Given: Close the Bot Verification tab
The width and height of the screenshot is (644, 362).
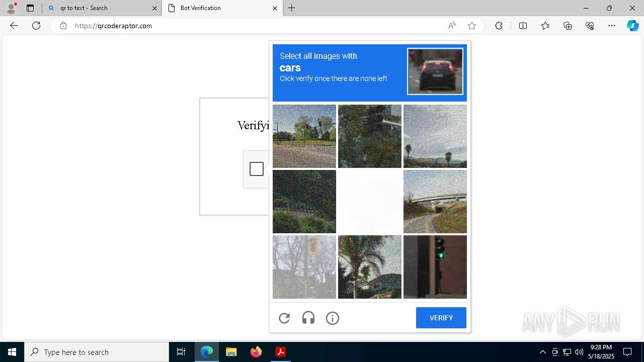Looking at the screenshot, I should [x=275, y=8].
